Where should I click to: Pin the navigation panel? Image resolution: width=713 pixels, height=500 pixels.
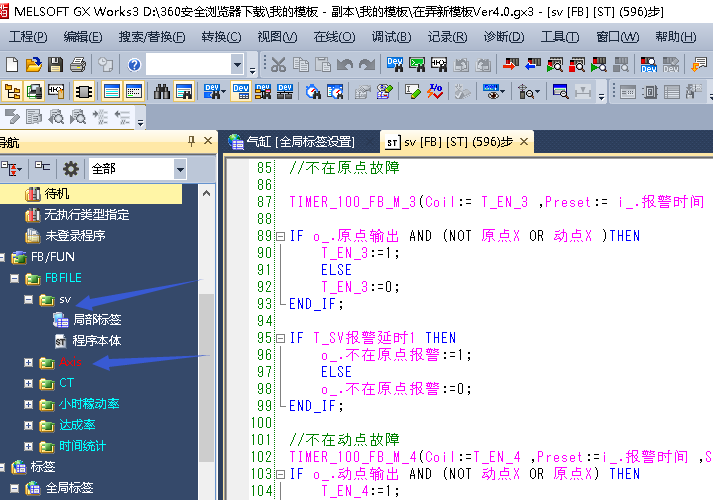(x=192, y=141)
